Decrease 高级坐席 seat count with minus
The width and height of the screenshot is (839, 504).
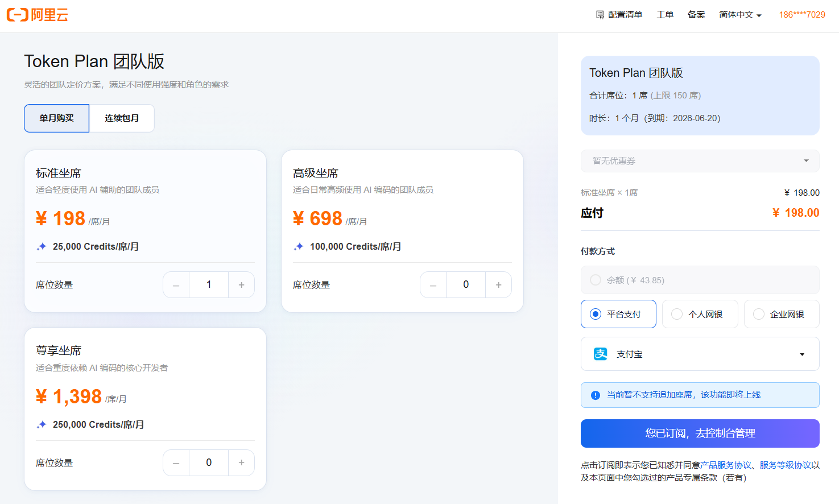tap(433, 285)
